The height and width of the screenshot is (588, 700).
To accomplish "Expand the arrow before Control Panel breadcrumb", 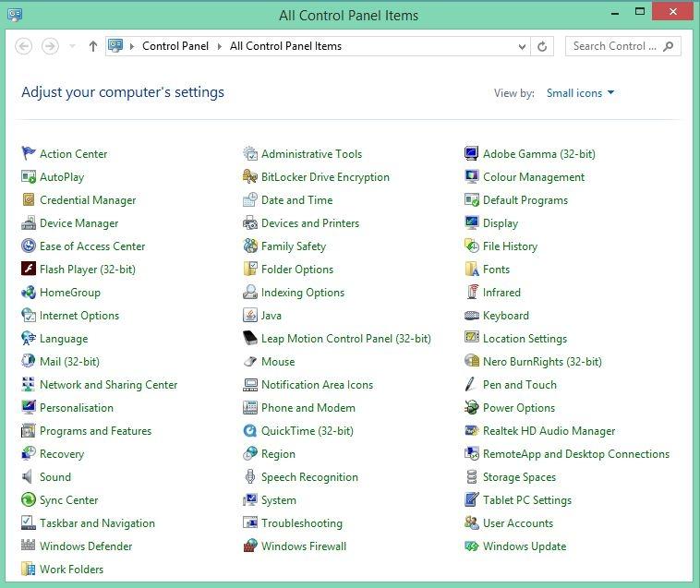I will 132,46.
